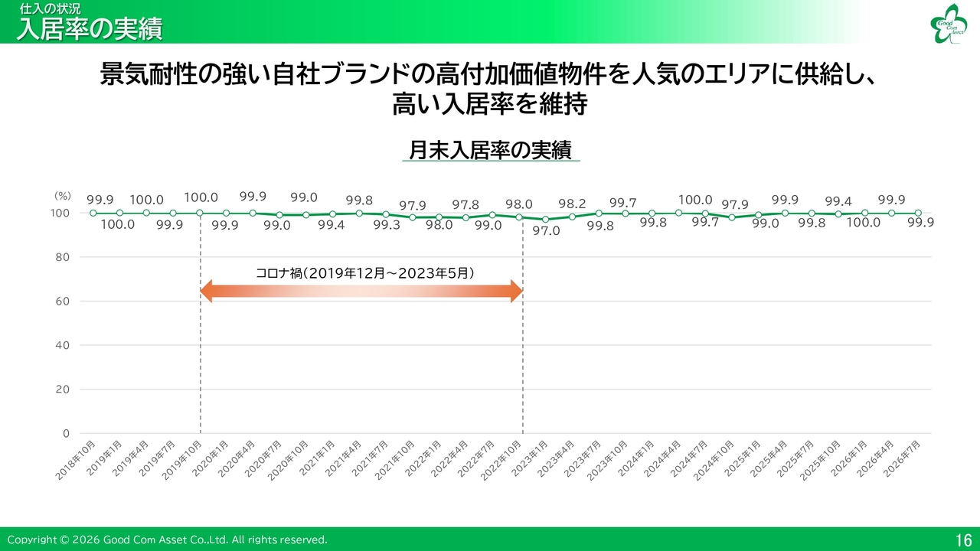980x551 pixels.
Task: Click the 2026年7月 axis label
Action: coord(902,457)
